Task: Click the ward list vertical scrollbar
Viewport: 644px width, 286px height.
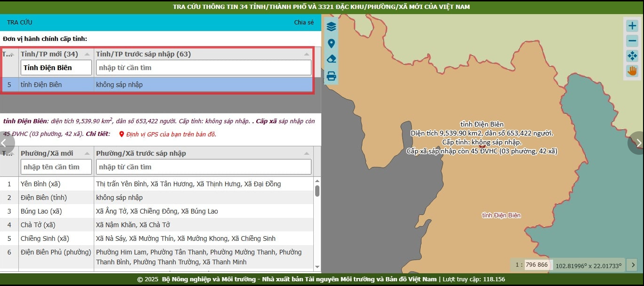Action: click(317, 191)
